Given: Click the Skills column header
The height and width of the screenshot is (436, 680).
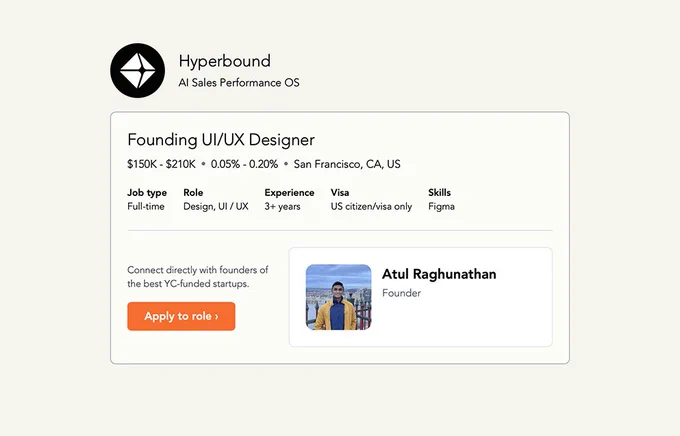Looking at the screenshot, I should (x=439, y=193).
